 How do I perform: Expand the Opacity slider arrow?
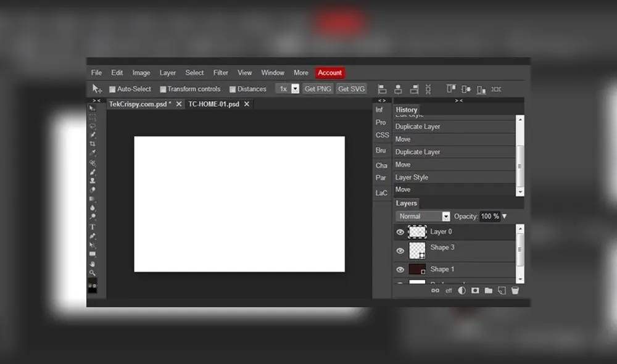click(505, 217)
